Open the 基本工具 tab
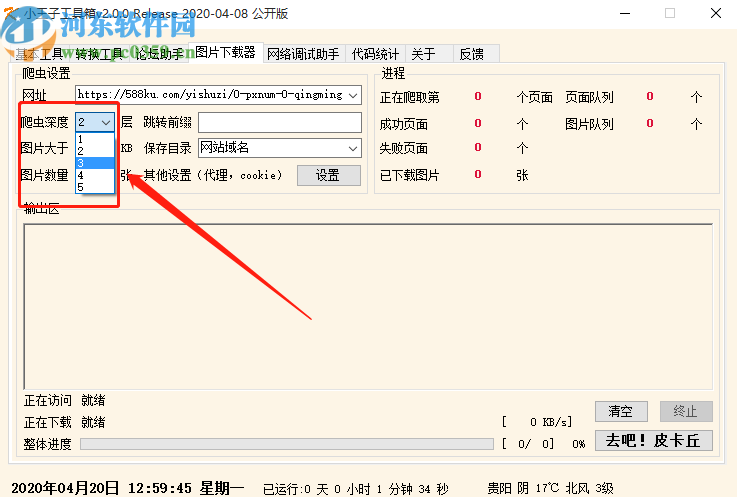 39,54
